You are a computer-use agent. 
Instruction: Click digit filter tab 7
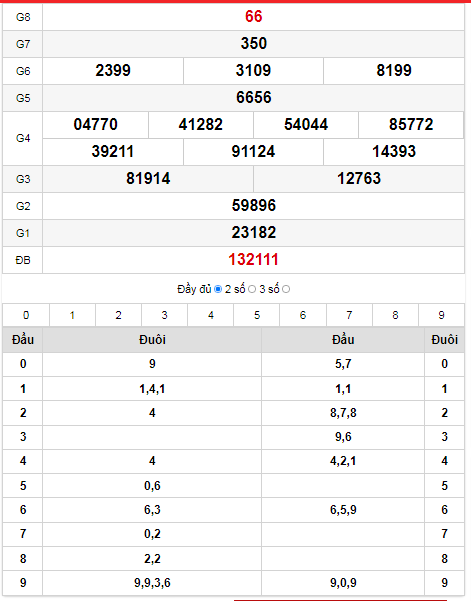coord(349,315)
